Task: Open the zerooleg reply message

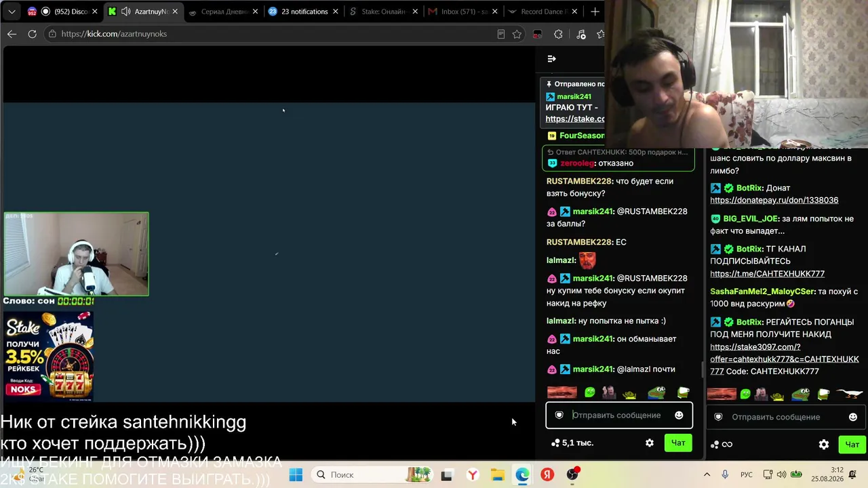Action: click(x=618, y=158)
